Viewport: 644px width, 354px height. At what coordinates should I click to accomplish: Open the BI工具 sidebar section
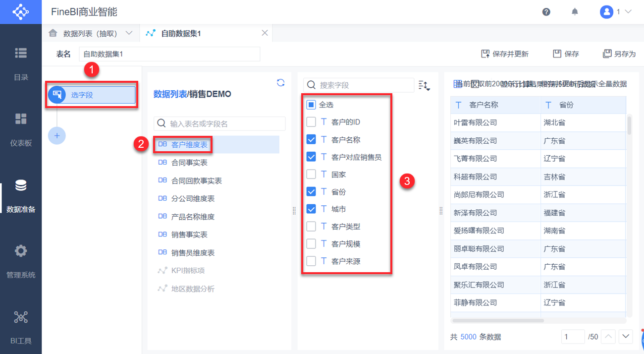click(21, 327)
